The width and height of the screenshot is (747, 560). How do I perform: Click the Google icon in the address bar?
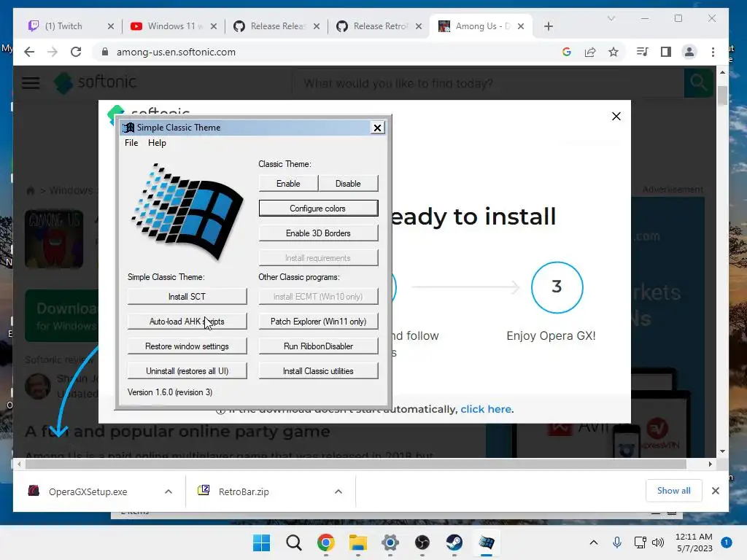(x=566, y=52)
